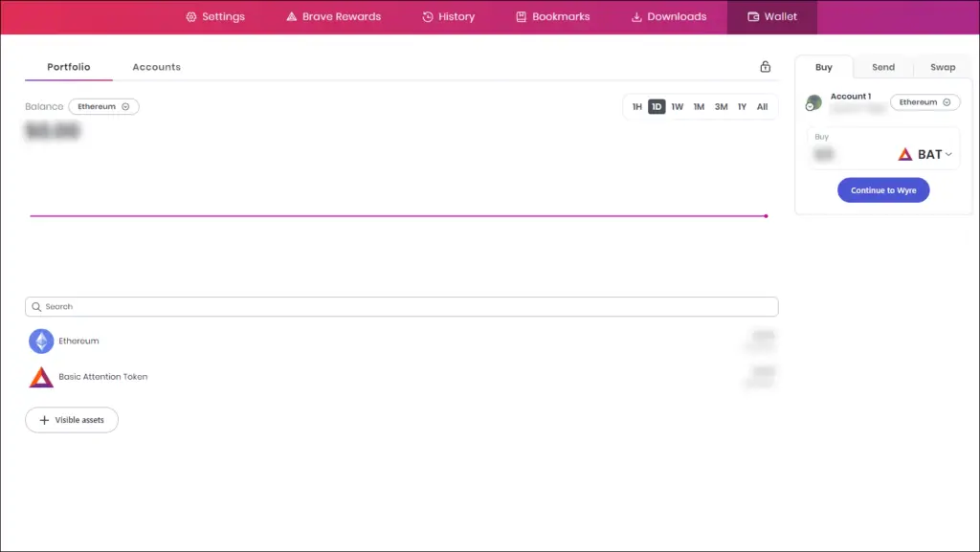Select the 1M chart timeframe

click(699, 107)
